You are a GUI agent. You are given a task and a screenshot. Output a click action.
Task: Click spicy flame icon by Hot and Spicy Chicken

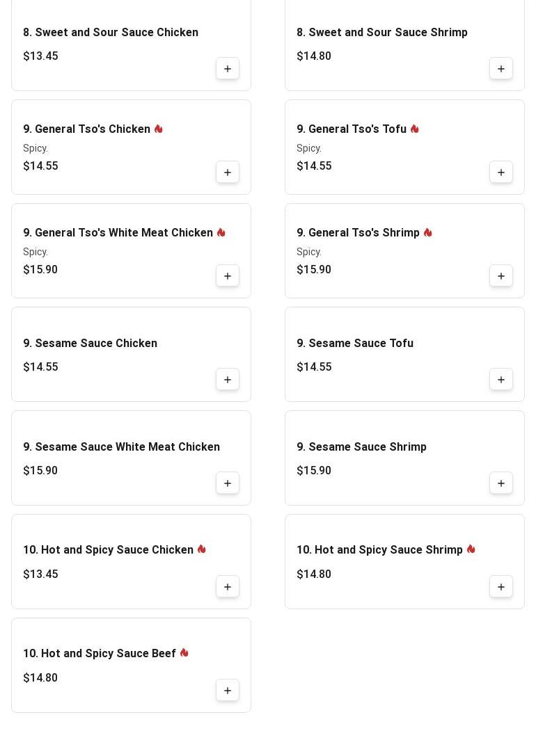tap(202, 549)
